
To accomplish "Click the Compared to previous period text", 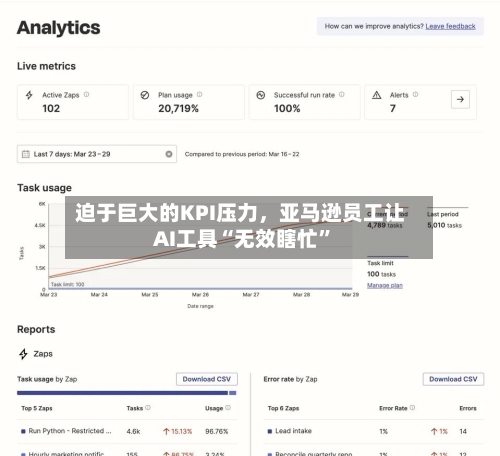I will [x=242, y=154].
